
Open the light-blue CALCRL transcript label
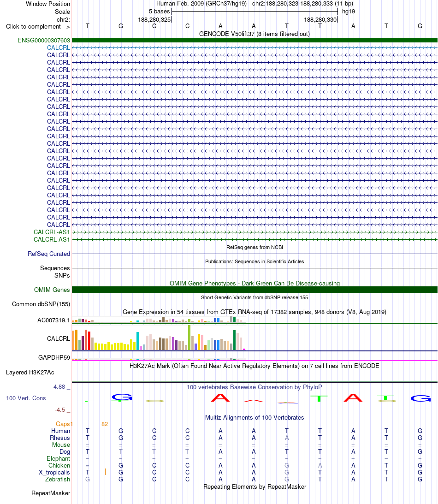point(59,47)
